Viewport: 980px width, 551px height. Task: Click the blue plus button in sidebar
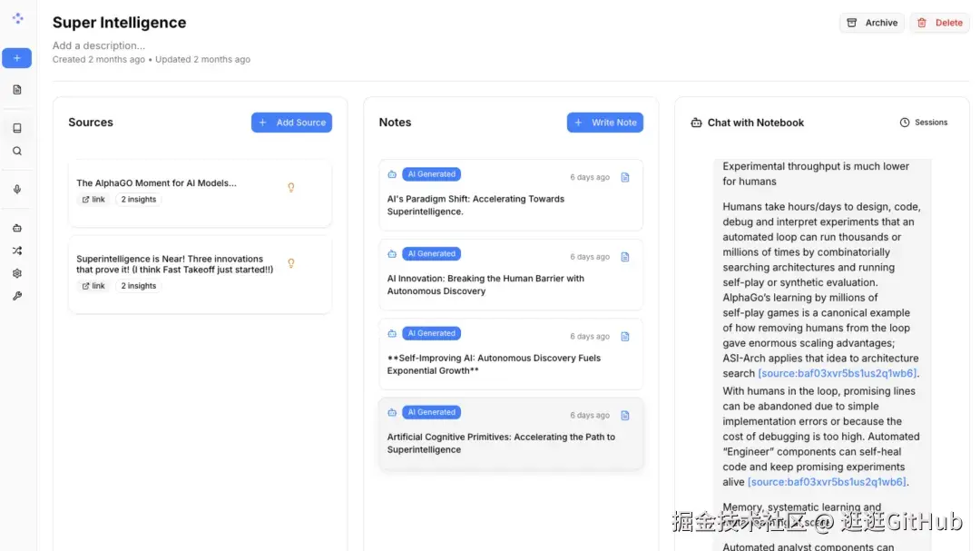[x=16, y=58]
